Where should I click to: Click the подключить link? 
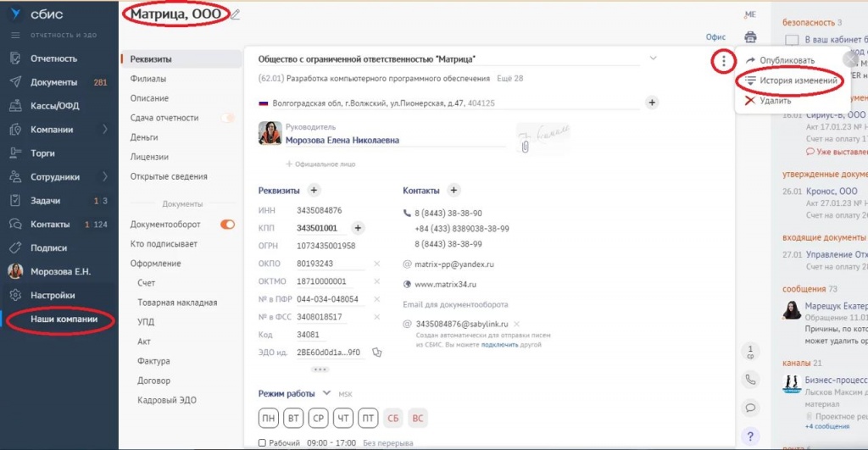[499, 345]
